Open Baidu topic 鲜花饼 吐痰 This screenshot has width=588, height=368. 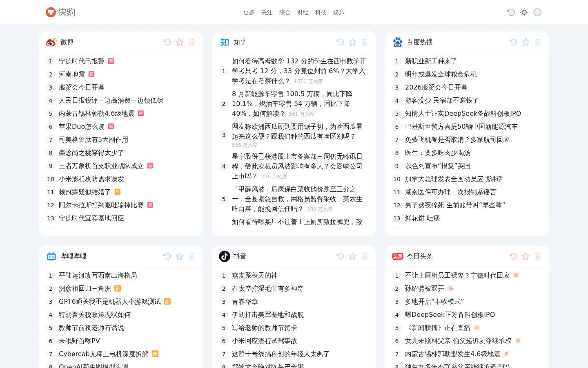pos(423,218)
